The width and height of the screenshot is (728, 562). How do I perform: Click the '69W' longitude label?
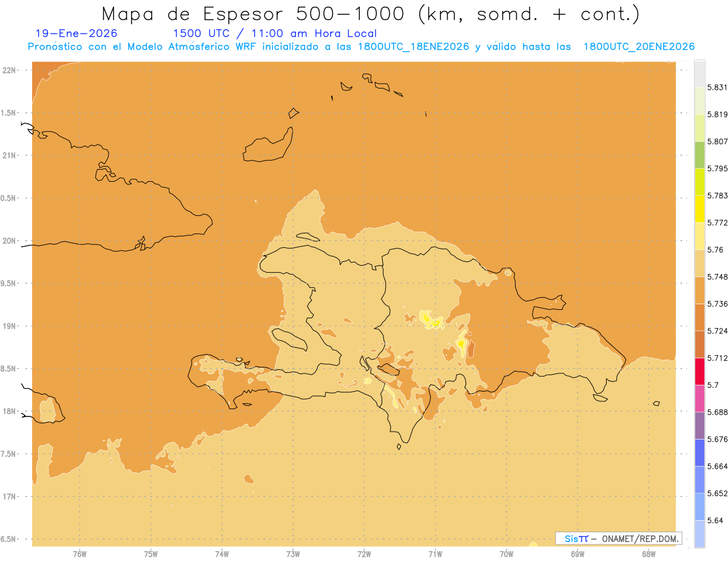tap(578, 554)
